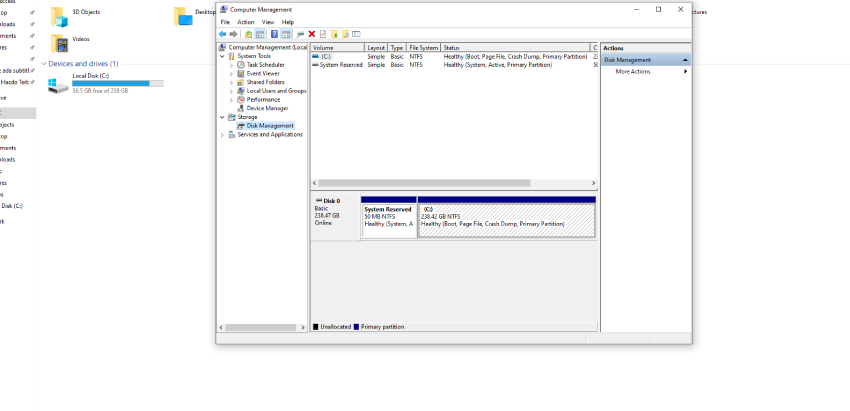
Task: Click the blue Back arrow in toolbar
Action: point(223,34)
